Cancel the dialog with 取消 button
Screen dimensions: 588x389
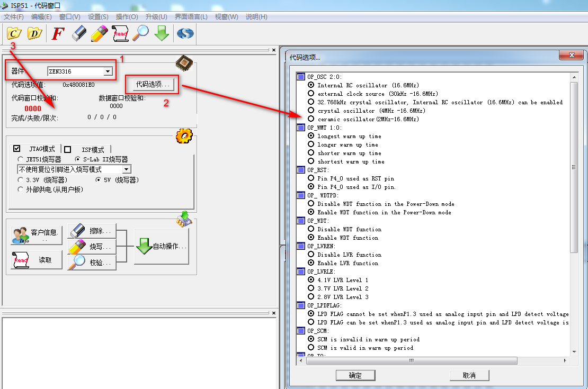click(469, 375)
